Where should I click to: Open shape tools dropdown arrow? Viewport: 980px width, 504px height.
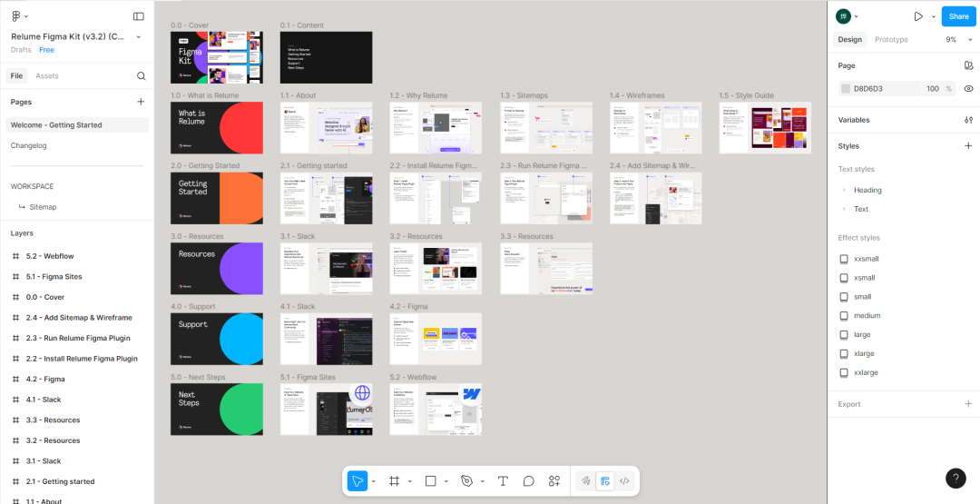446,481
